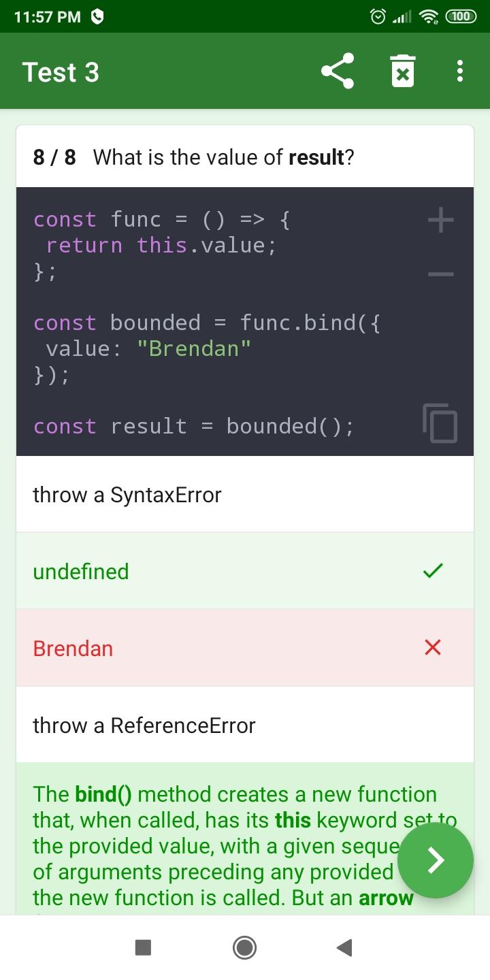Image resolution: width=490 pixels, height=980 pixels.
Task: Select the 'undefined' answer option
Action: pyautogui.click(x=245, y=572)
